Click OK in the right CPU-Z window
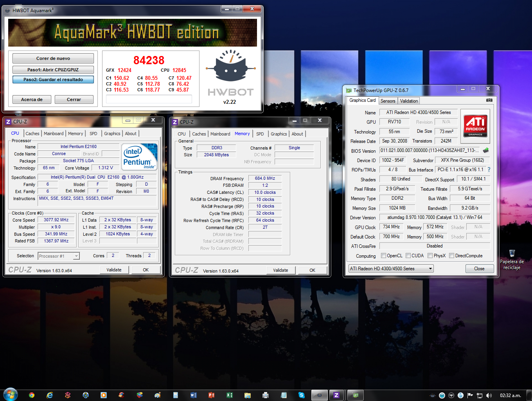Screen dimensions: 532x401 pyautogui.click(x=312, y=270)
